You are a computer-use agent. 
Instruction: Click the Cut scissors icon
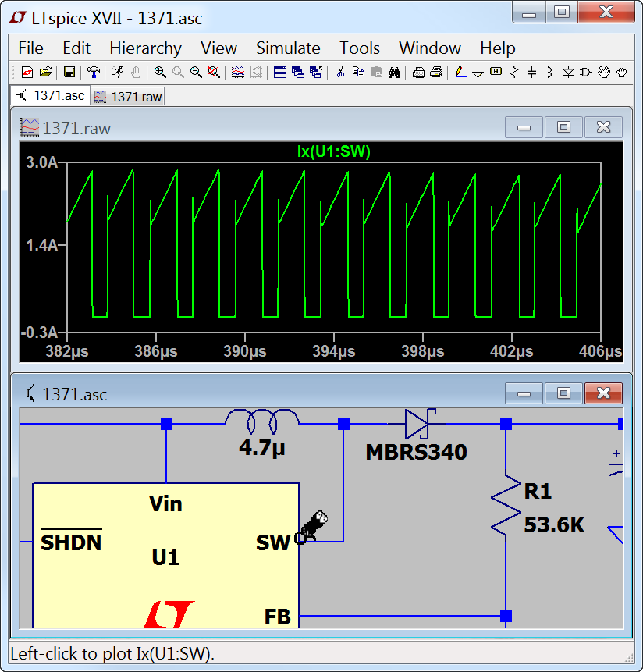340,73
